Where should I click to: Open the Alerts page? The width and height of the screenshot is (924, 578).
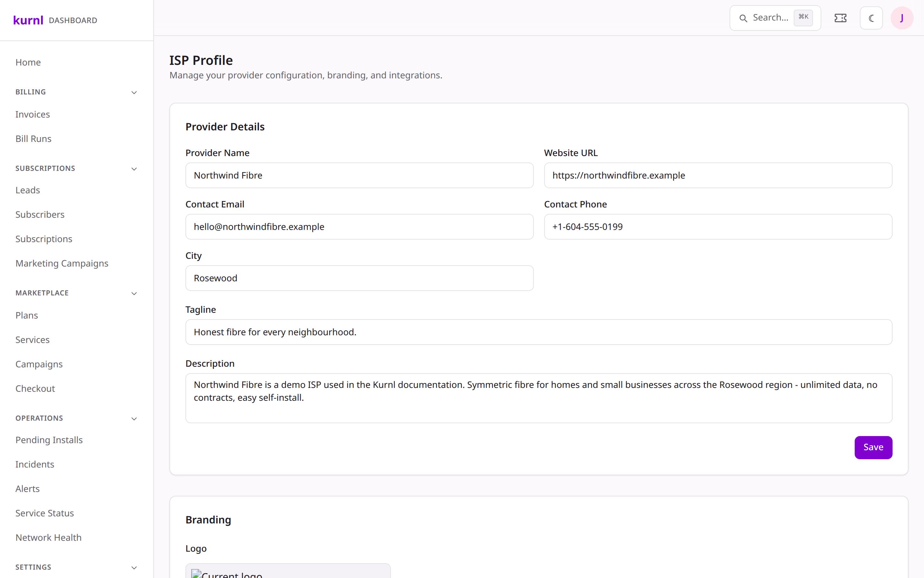[28, 489]
